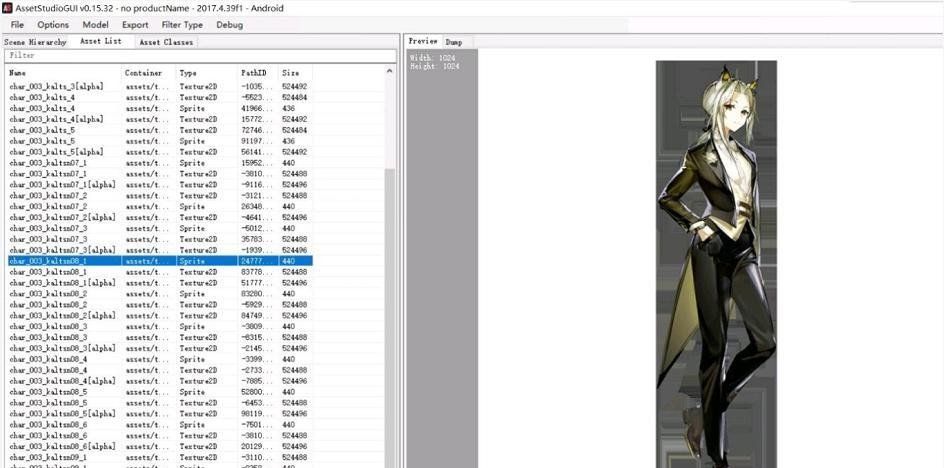Screen dimensions: 944x468
Task: Select the row ending in 08_6[alpha]
Action: (x=160, y=446)
